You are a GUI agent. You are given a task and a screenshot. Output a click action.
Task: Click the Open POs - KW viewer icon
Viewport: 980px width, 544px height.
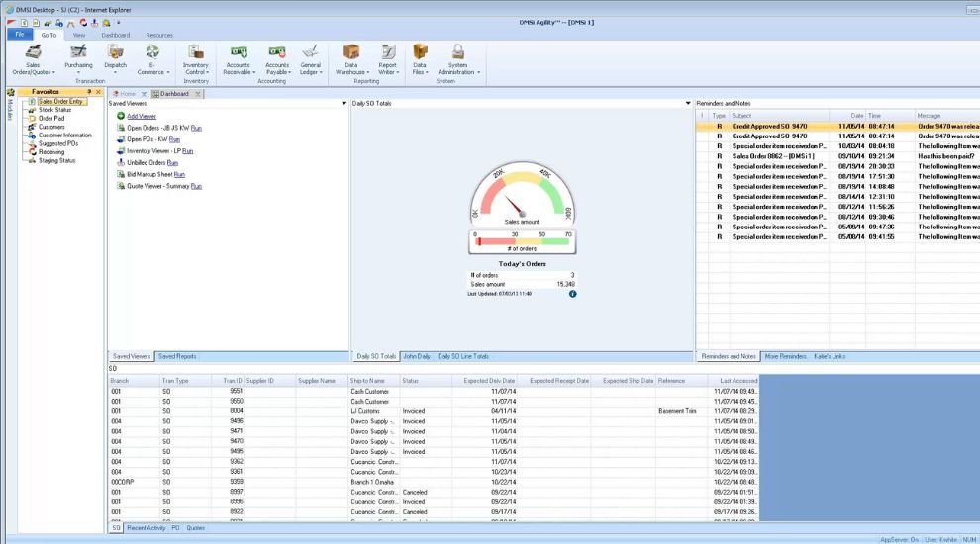(x=121, y=139)
